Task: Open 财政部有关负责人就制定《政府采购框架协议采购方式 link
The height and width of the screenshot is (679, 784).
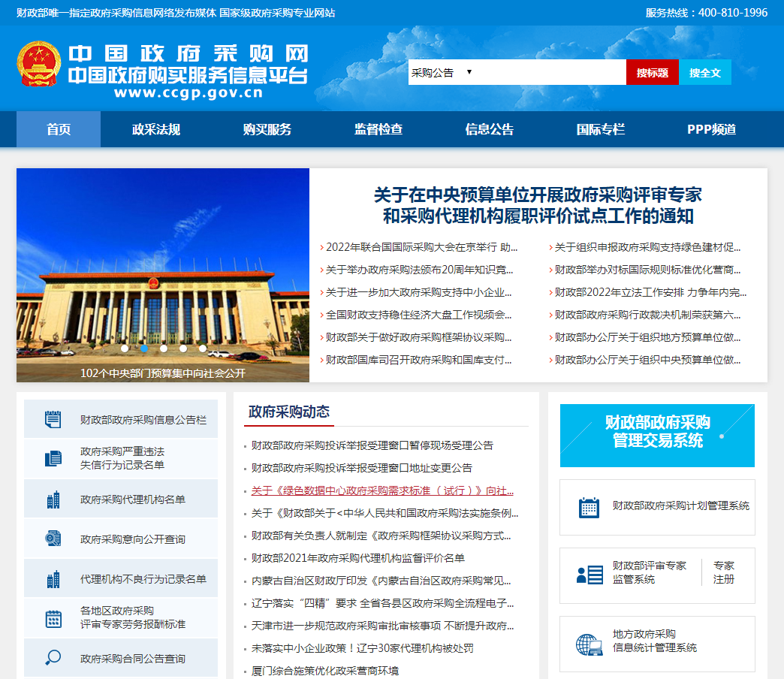Action: [x=381, y=536]
